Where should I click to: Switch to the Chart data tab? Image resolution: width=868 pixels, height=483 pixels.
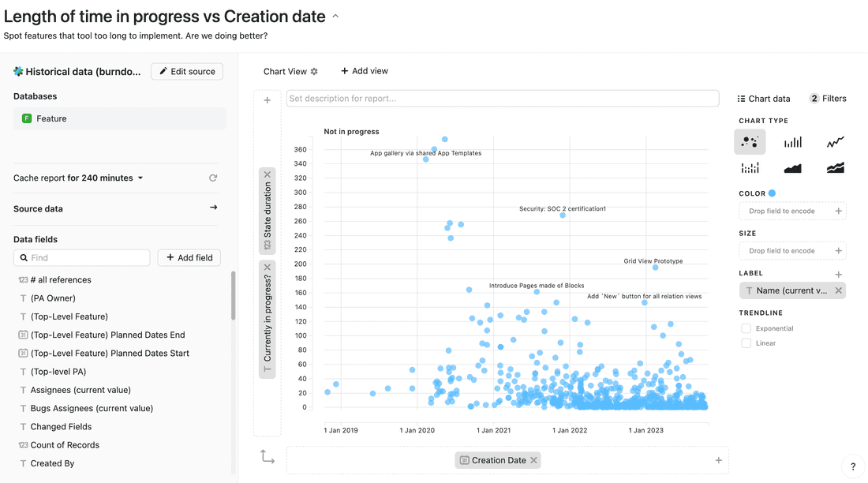(763, 99)
